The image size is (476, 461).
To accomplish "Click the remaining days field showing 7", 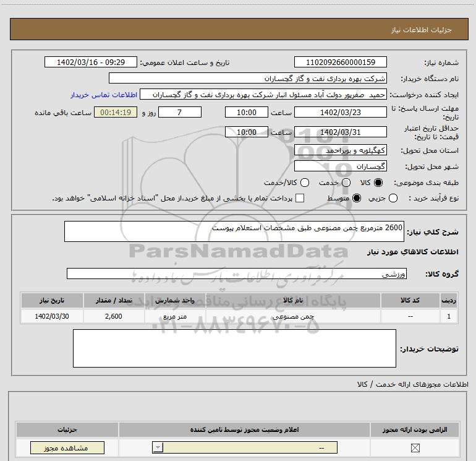I will (180, 112).
